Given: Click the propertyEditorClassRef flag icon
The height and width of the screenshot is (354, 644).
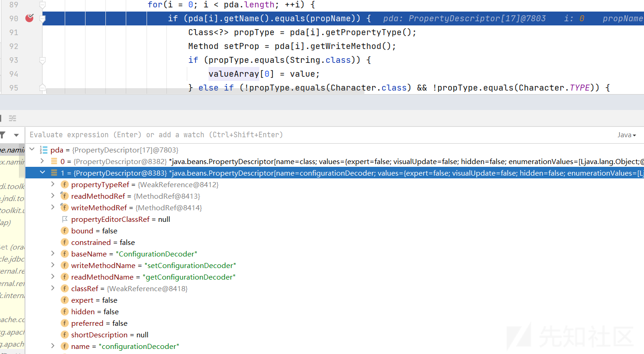Looking at the screenshot, I should click(64, 220).
